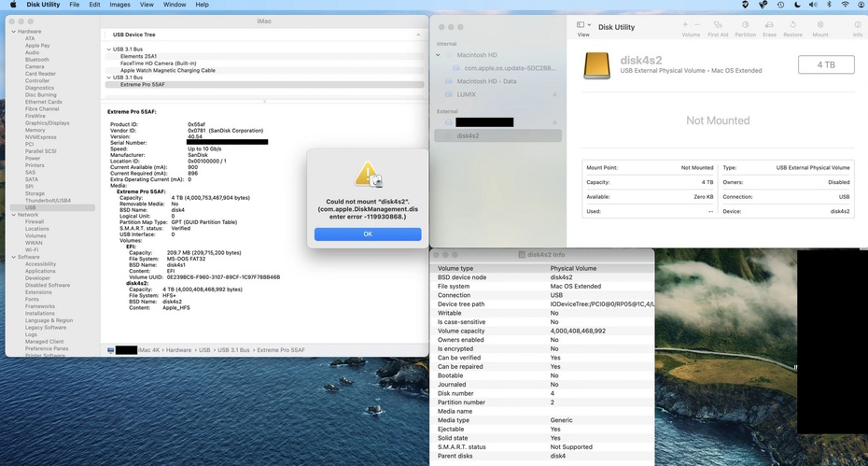Image resolution: width=868 pixels, height=466 pixels.
Task: Click the Time Machine icon in menu bar
Action: [780, 5]
